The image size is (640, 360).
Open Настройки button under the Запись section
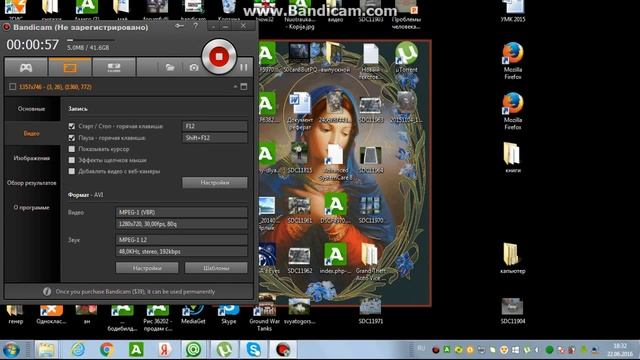[x=215, y=182]
